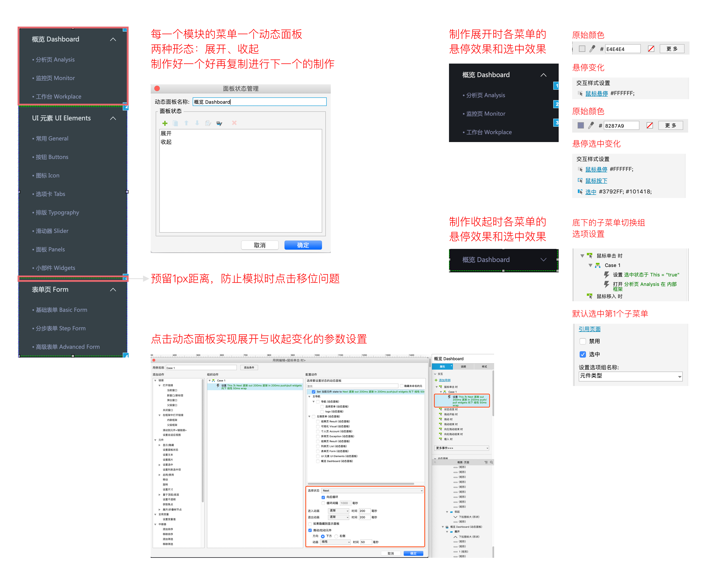Click the 状态改变 时 event icon
722x588 pixels.
(x=441, y=409)
